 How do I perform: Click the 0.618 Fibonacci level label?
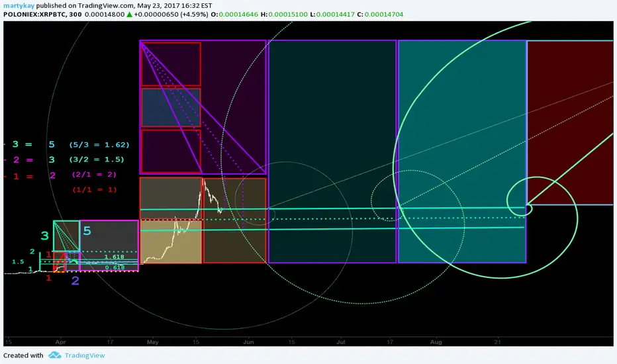point(115,267)
